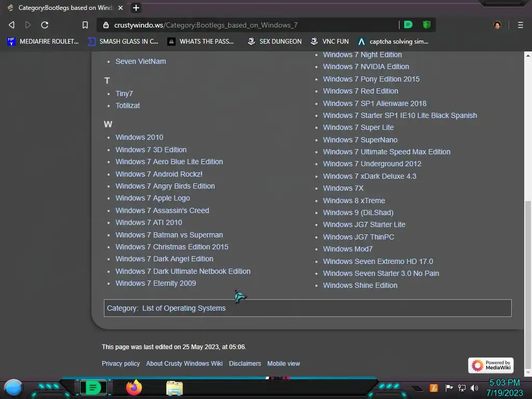Open Windows 7 Aero Blue Lite Edition
This screenshot has height=399, width=532.
click(169, 162)
